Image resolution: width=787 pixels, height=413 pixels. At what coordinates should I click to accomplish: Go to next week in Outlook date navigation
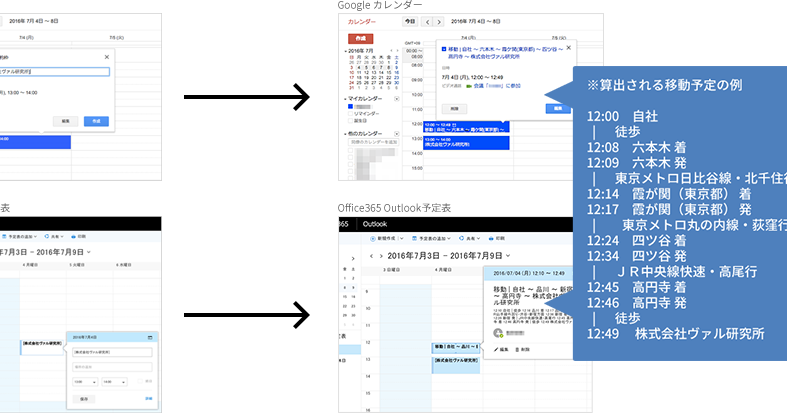pos(381,256)
